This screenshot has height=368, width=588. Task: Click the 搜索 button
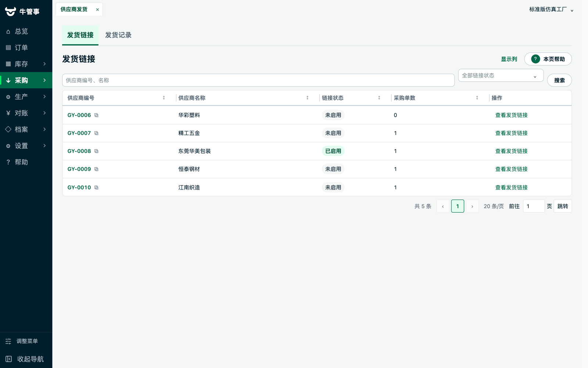pos(559,80)
